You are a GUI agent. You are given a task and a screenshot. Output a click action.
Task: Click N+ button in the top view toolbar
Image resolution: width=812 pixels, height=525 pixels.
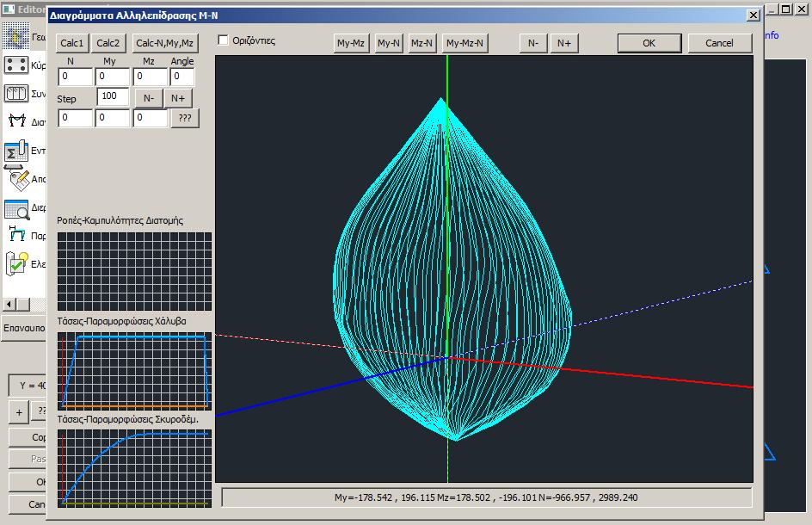click(564, 43)
